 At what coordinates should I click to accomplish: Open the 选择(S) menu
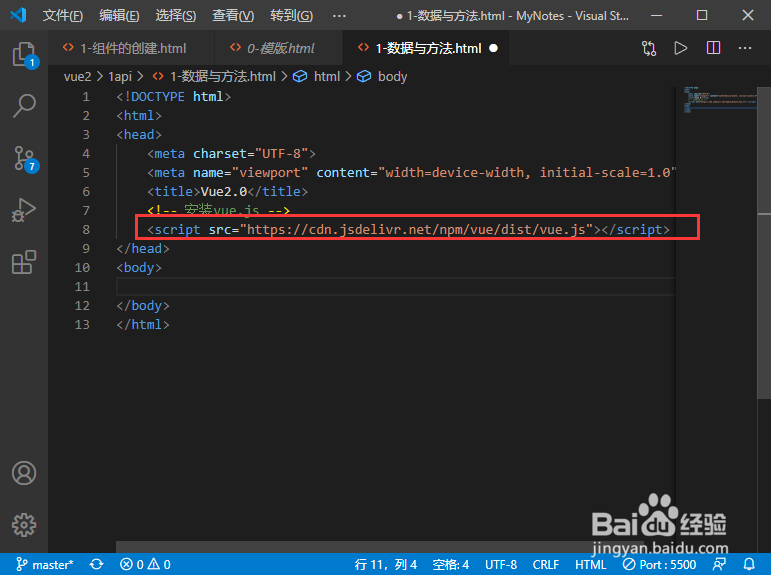point(176,16)
